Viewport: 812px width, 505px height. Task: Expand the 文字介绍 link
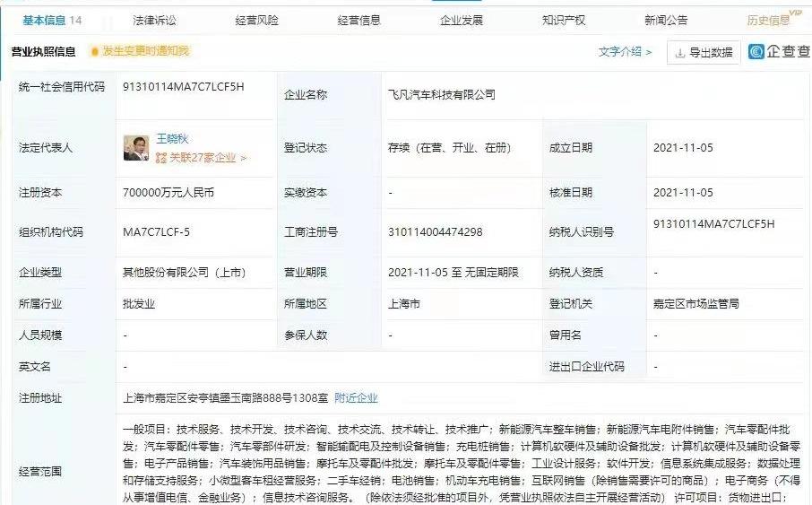625,52
